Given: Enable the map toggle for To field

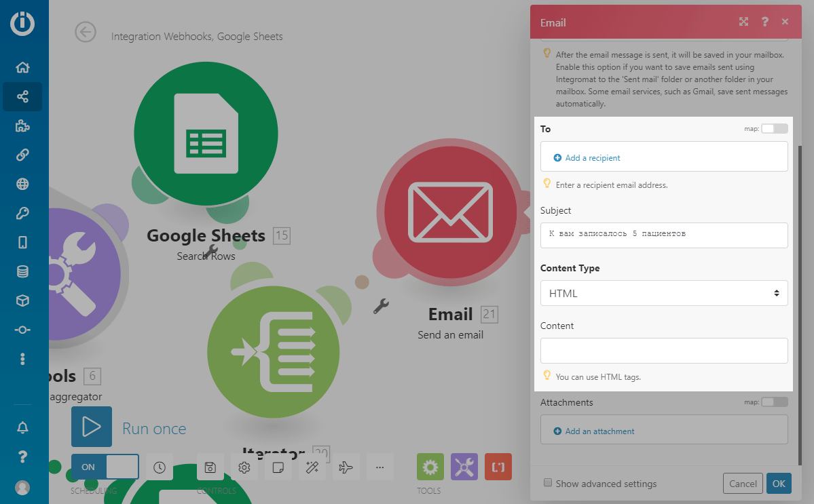Looking at the screenshot, I should pyautogui.click(x=774, y=129).
